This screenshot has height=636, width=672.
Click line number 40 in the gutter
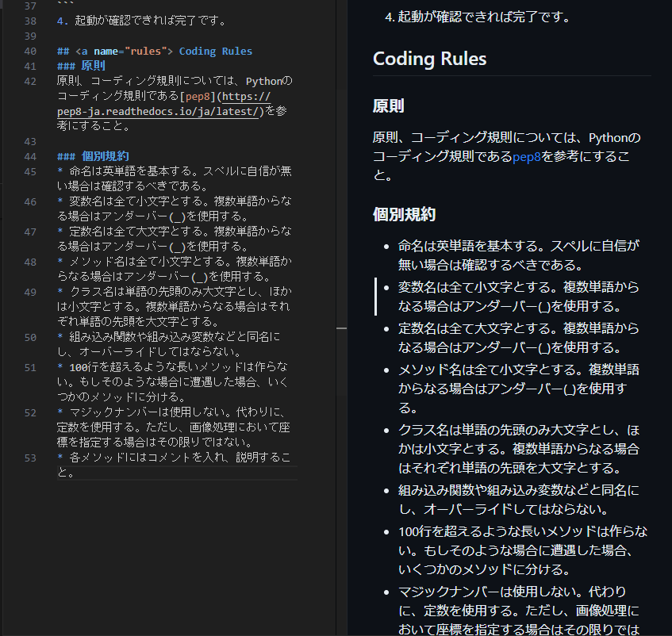point(30,52)
